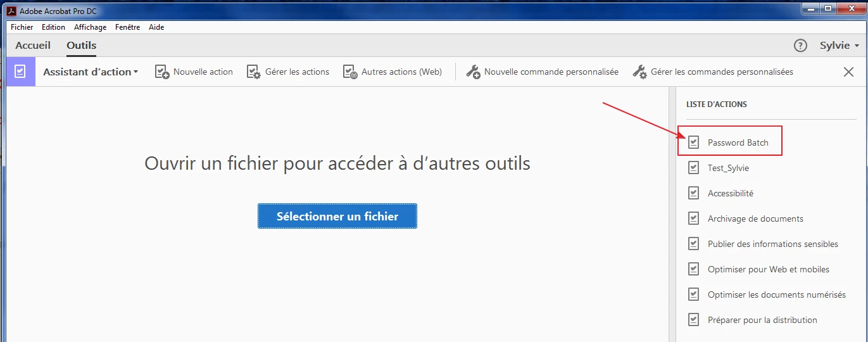Click the purple Action Wizard icon

20,72
